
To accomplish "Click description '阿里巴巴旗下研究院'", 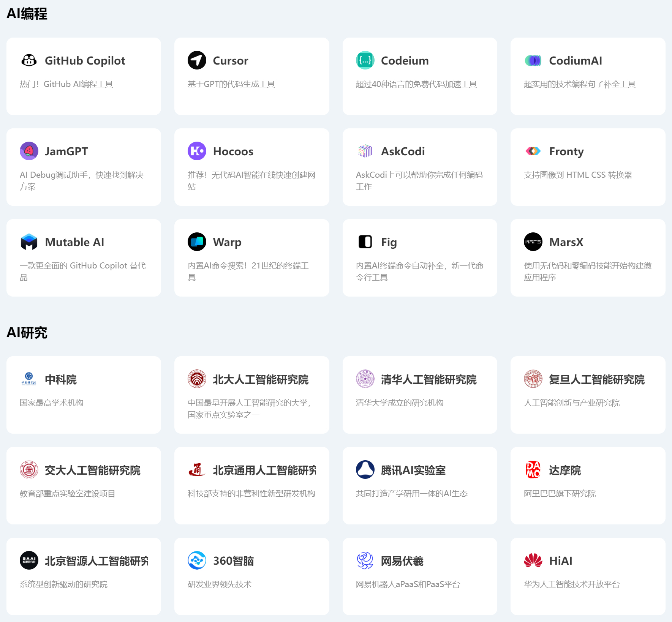I will click(560, 494).
